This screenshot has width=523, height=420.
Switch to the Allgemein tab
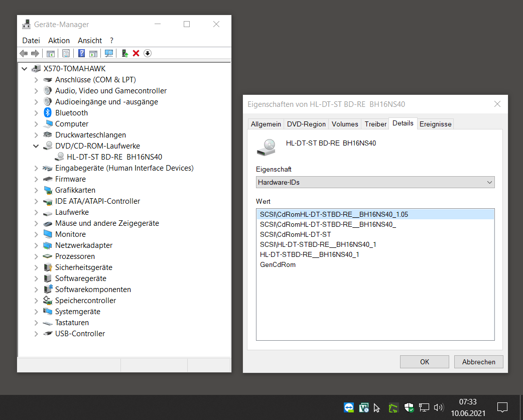266,124
